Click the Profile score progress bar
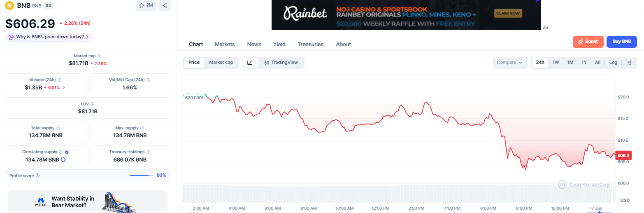644x213 pixels. (x=142, y=176)
